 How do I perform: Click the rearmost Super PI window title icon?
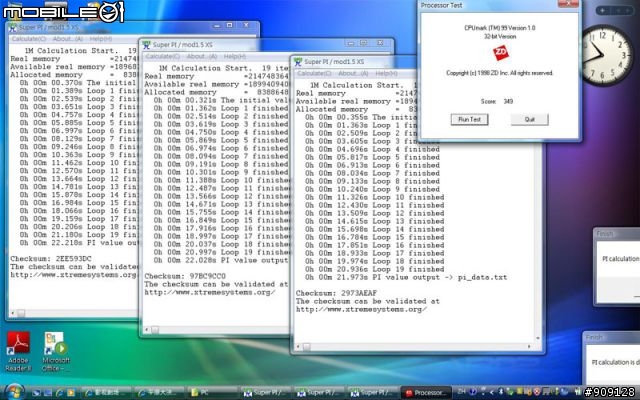coord(12,28)
